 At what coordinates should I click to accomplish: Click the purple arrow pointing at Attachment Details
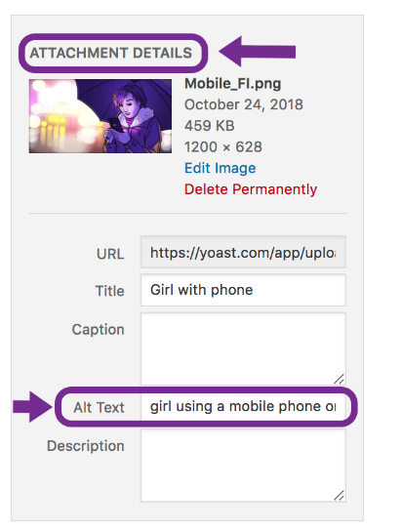[258, 51]
